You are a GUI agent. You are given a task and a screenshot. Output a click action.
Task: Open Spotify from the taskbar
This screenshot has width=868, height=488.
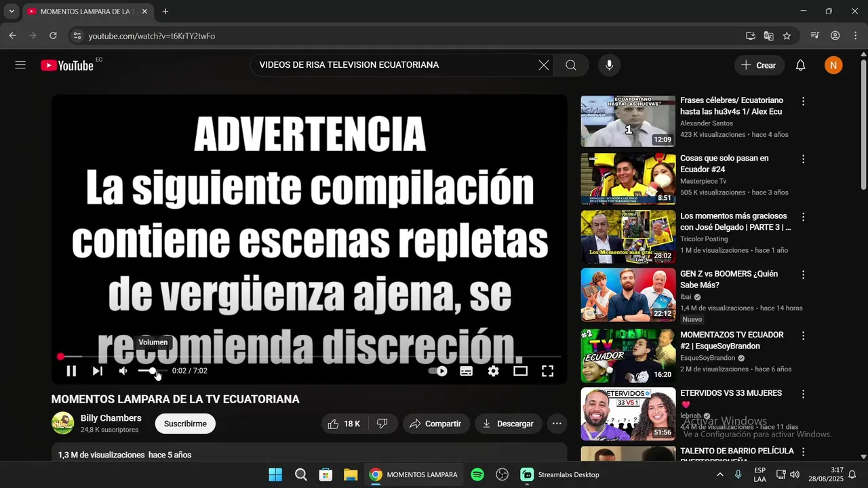pos(477,474)
